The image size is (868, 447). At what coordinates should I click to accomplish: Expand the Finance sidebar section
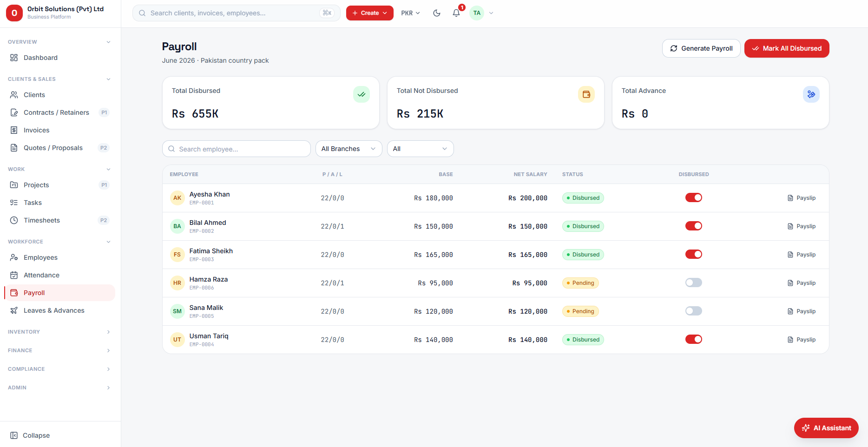click(x=59, y=350)
